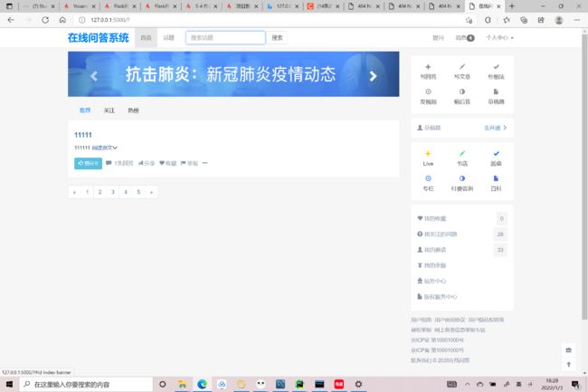Screen dimensions: 588x392
Task: Open the blue half-circle 付费咨询 icon
Action: 462,178
